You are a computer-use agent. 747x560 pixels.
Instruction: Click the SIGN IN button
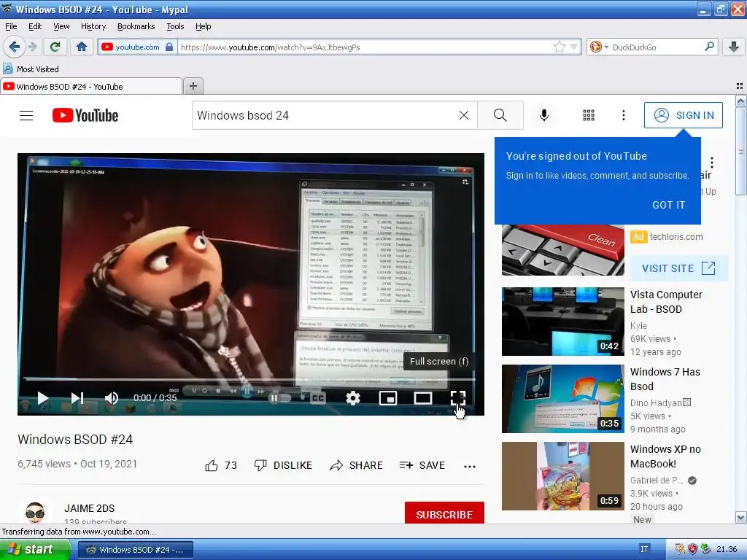point(683,115)
